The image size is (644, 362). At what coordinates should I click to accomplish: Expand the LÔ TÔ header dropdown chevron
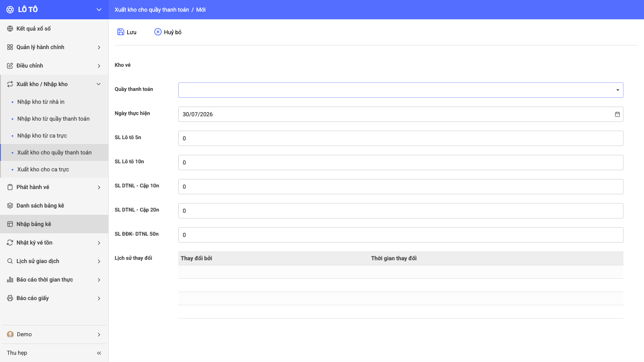(x=99, y=10)
